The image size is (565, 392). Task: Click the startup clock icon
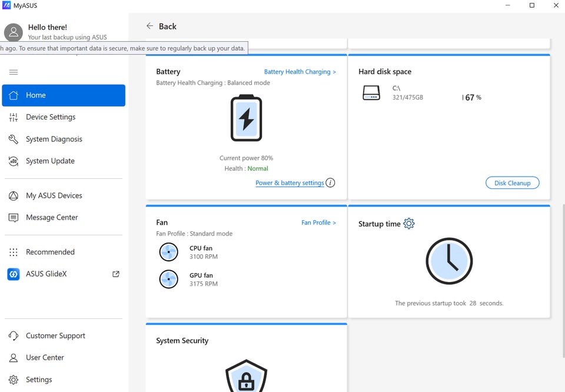(x=449, y=261)
